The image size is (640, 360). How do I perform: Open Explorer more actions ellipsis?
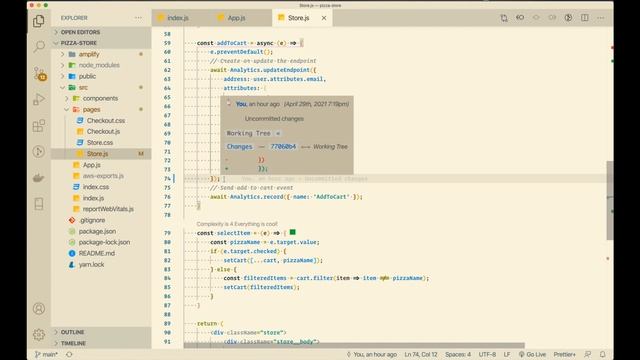(138, 18)
